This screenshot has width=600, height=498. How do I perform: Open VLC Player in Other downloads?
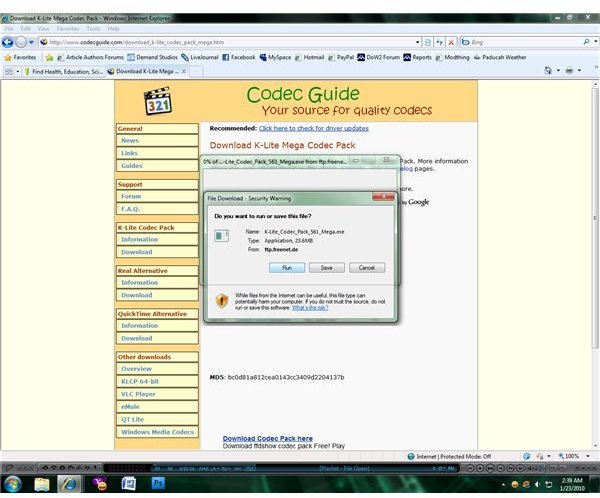(x=157, y=394)
